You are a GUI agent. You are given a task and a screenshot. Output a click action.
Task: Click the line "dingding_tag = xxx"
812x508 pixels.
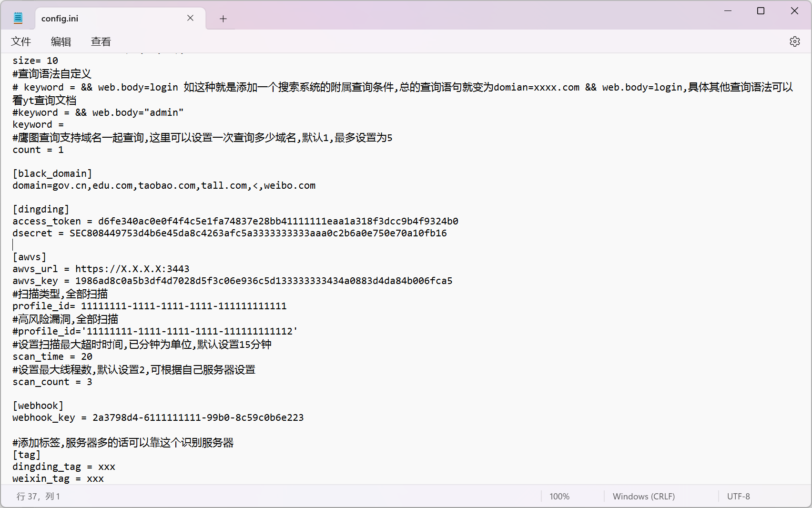pyautogui.click(x=64, y=467)
